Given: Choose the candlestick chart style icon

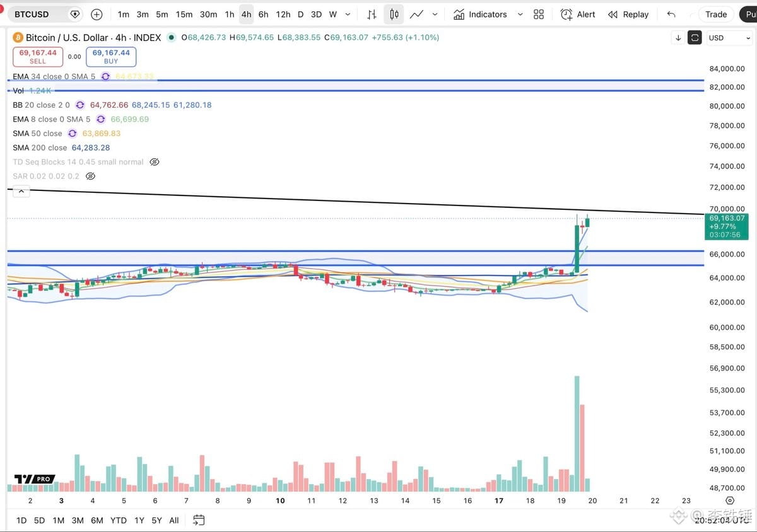Looking at the screenshot, I should tap(394, 14).
